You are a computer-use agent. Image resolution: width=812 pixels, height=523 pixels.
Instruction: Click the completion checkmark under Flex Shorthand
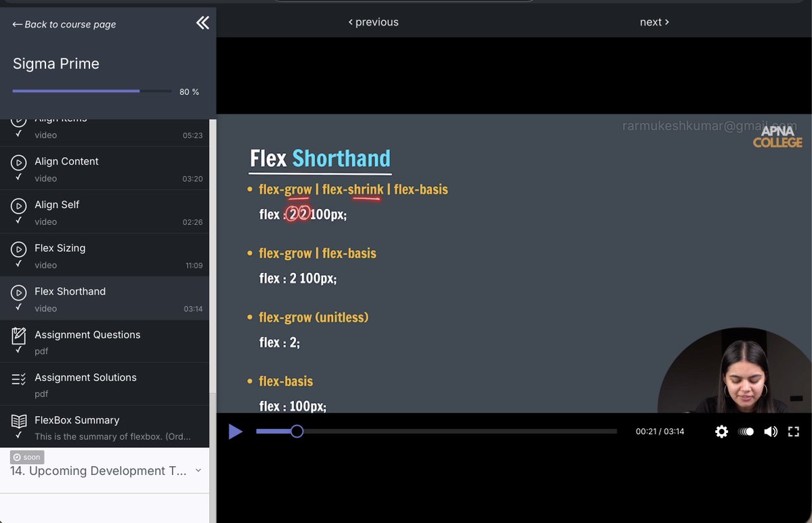coord(19,306)
